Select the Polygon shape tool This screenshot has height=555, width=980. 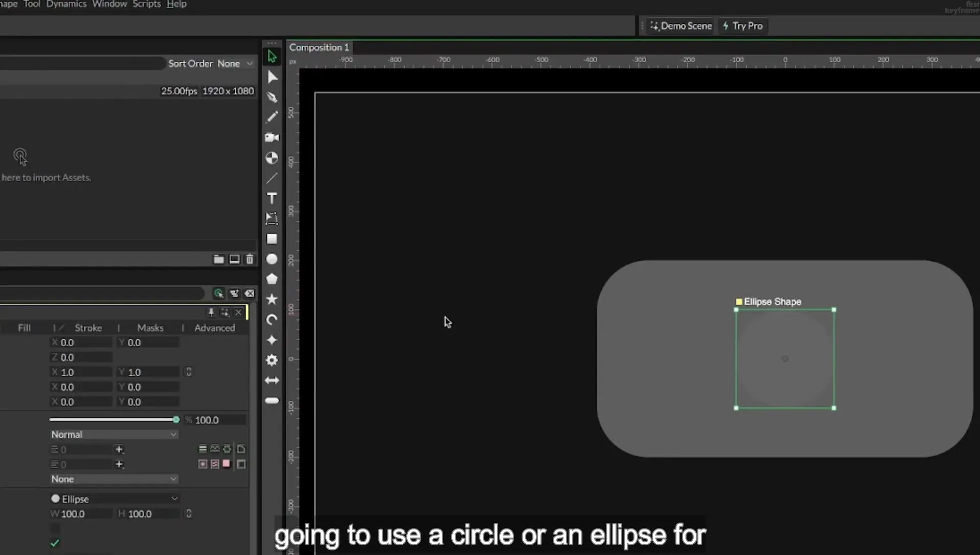tap(272, 279)
